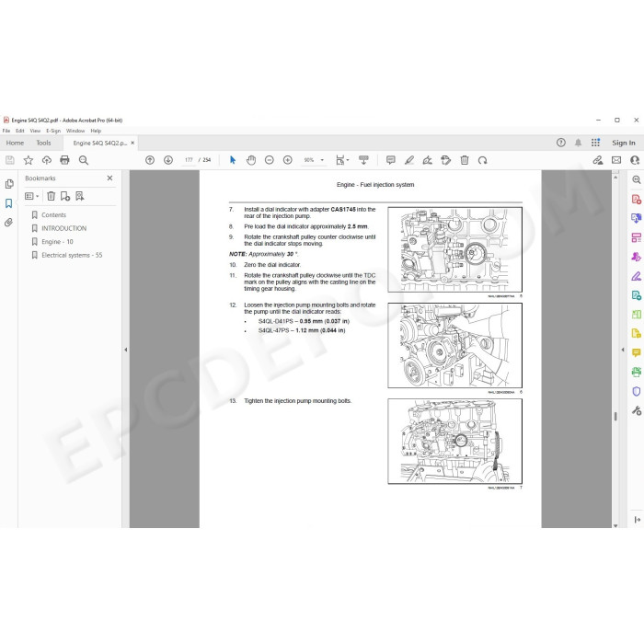644x644 pixels.
Task: Switch to the Tools tab
Action: (x=43, y=143)
